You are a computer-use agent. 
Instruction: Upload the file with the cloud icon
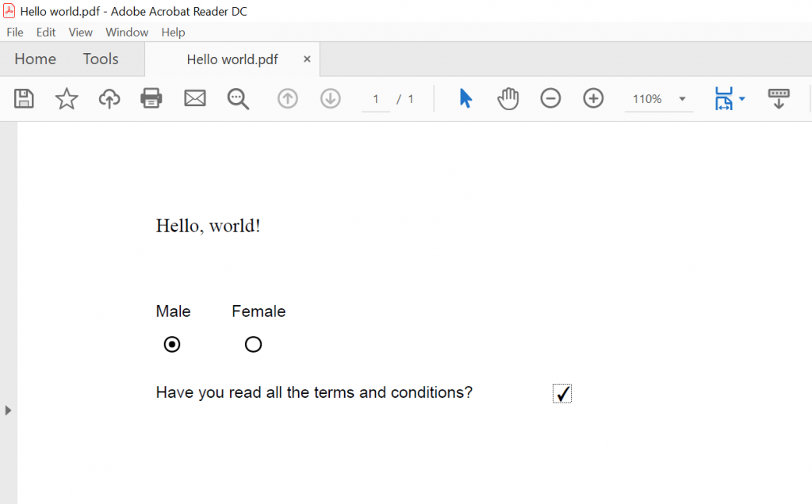click(x=109, y=98)
